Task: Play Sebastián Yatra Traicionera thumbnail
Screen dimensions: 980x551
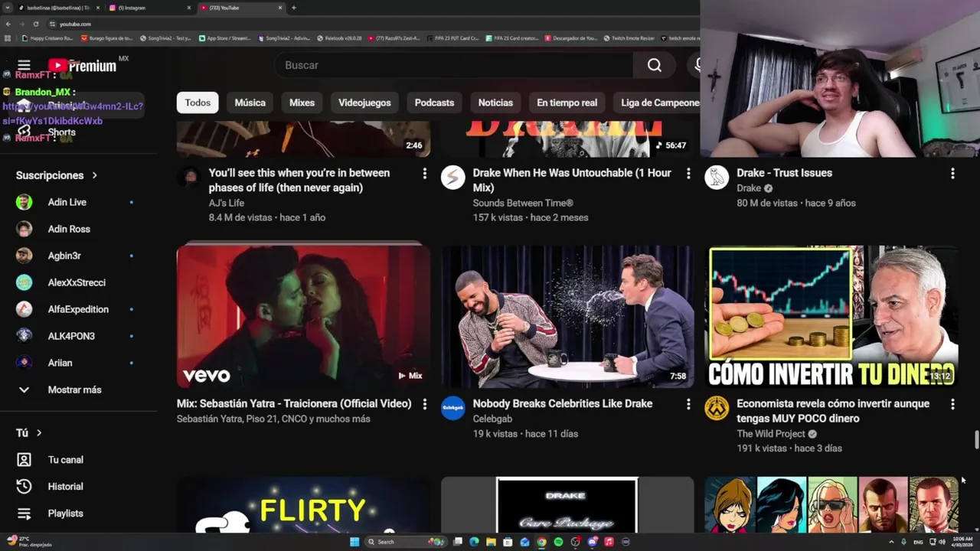Action: coord(303,316)
